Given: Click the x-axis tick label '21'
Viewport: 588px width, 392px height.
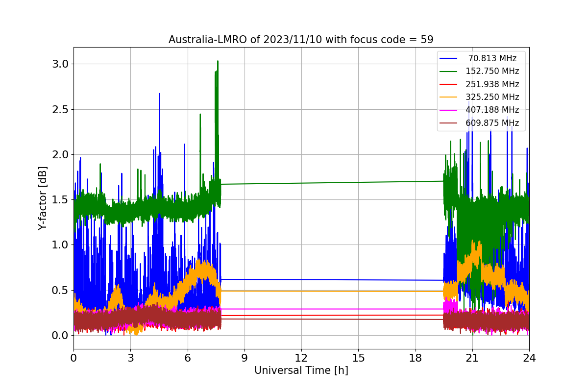Looking at the screenshot, I should (x=472, y=358).
